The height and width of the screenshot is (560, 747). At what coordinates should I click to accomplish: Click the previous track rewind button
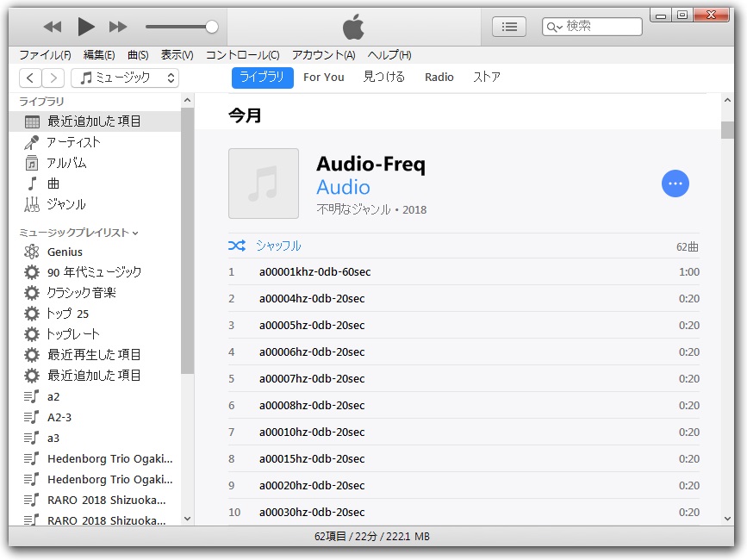[53, 27]
